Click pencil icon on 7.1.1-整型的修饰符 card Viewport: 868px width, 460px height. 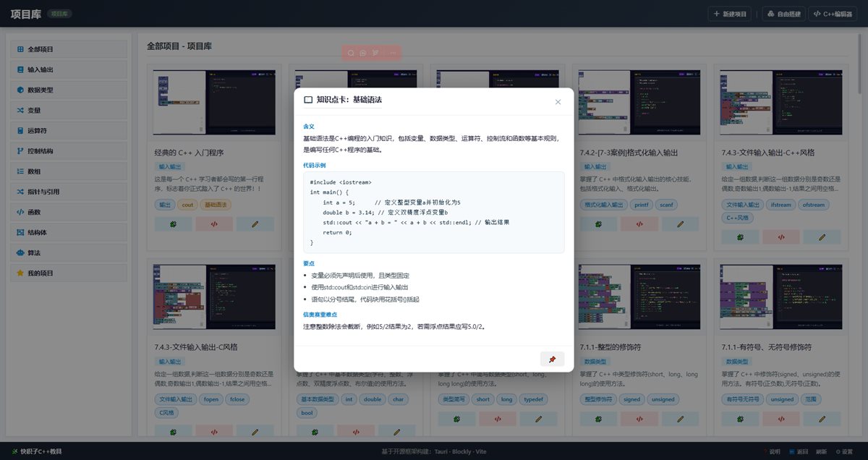pos(681,419)
